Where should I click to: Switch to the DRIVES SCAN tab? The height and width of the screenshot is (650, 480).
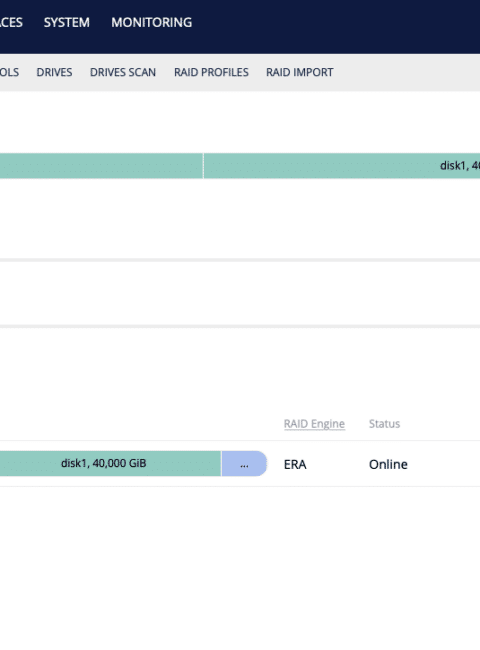[x=123, y=72]
